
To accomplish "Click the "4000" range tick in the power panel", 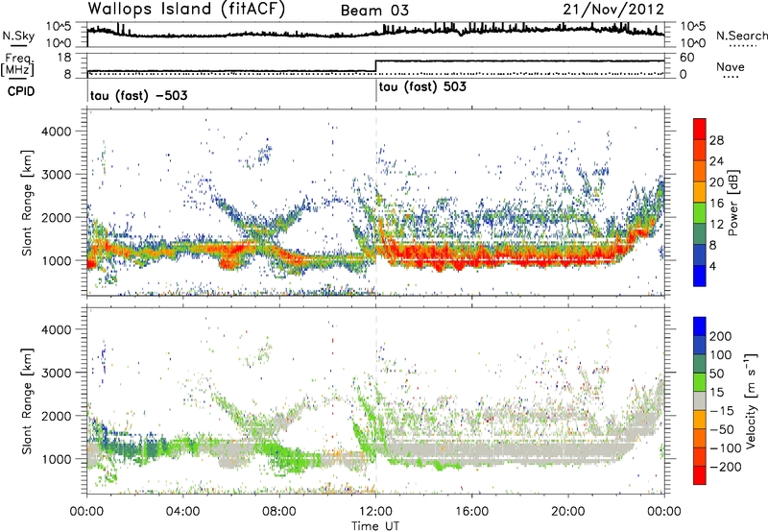I will [x=56, y=132].
